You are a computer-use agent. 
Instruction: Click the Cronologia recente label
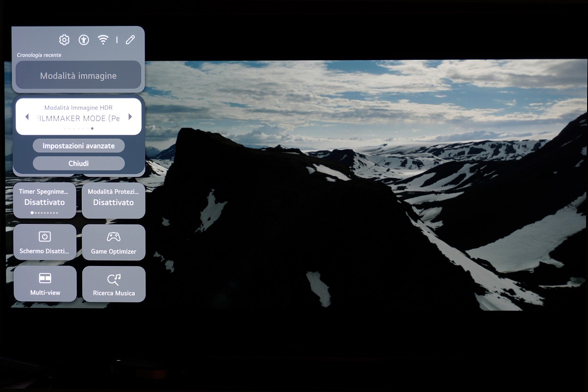click(39, 55)
